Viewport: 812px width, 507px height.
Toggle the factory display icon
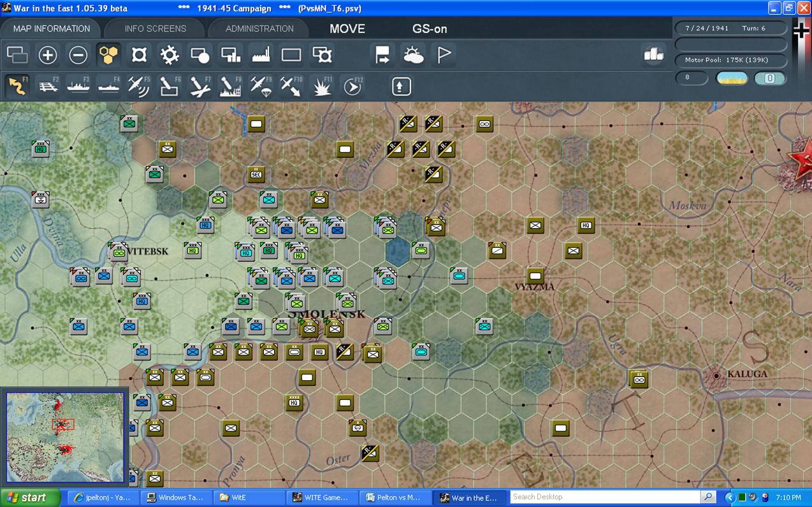[261, 55]
